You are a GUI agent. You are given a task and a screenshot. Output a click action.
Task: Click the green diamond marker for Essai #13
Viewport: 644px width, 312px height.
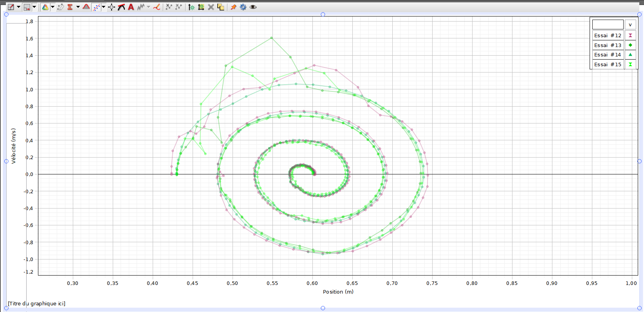coord(630,45)
